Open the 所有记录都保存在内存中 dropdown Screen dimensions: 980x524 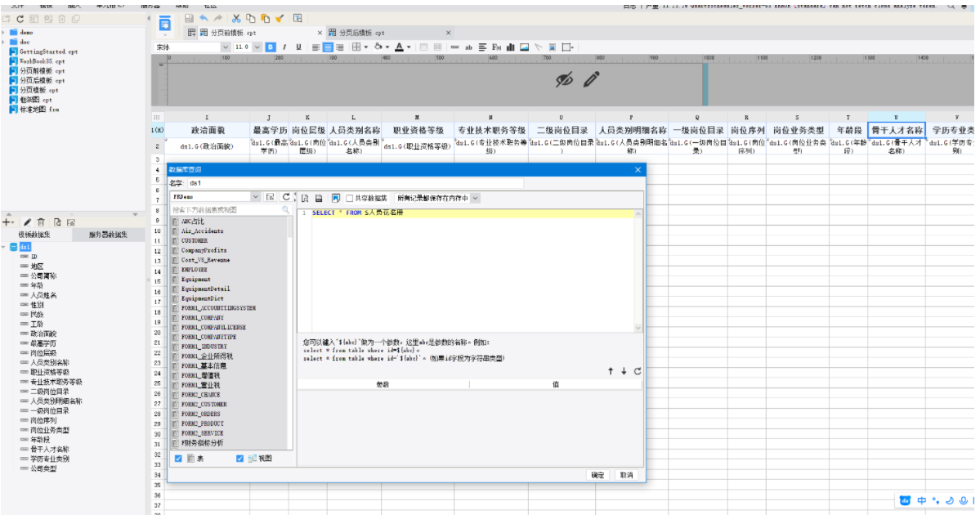click(x=475, y=198)
